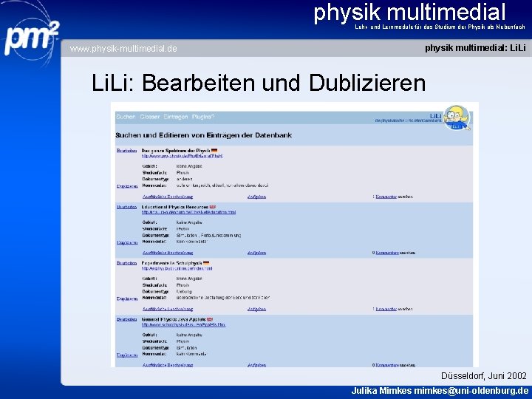Click slide title 'LiLi: Bearbeiten und Dublizieren'
This screenshot has height=399, width=532.
click(259, 83)
